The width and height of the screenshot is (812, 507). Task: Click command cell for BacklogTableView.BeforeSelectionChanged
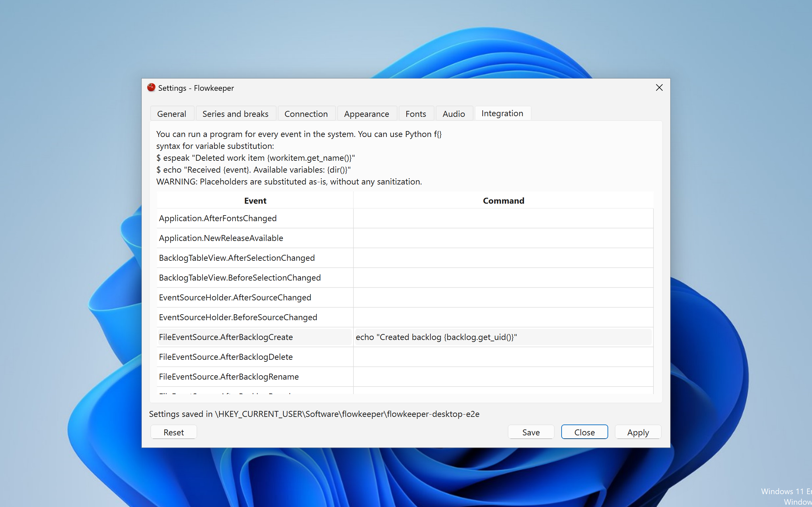pos(503,278)
